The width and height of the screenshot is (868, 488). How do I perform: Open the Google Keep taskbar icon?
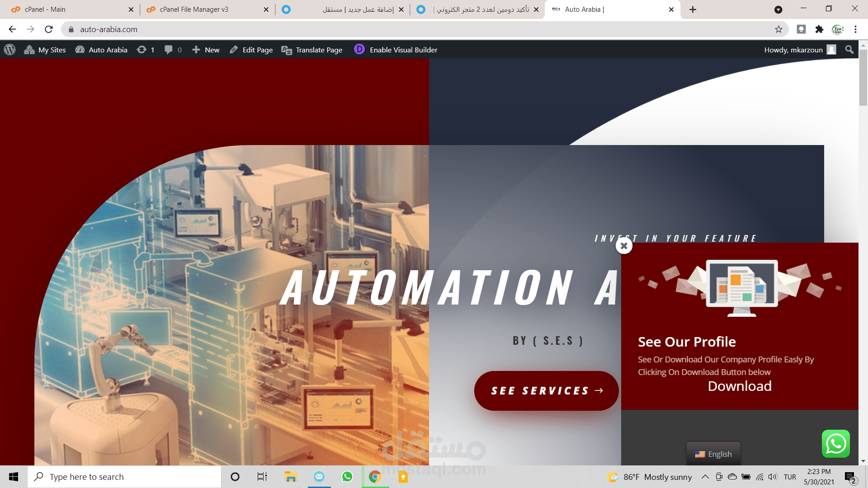(403, 477)
